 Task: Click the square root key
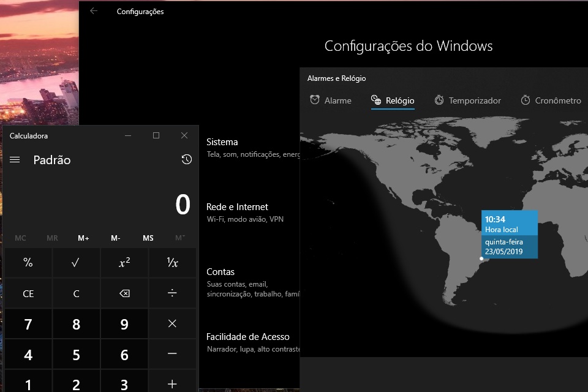coord(76,263)
